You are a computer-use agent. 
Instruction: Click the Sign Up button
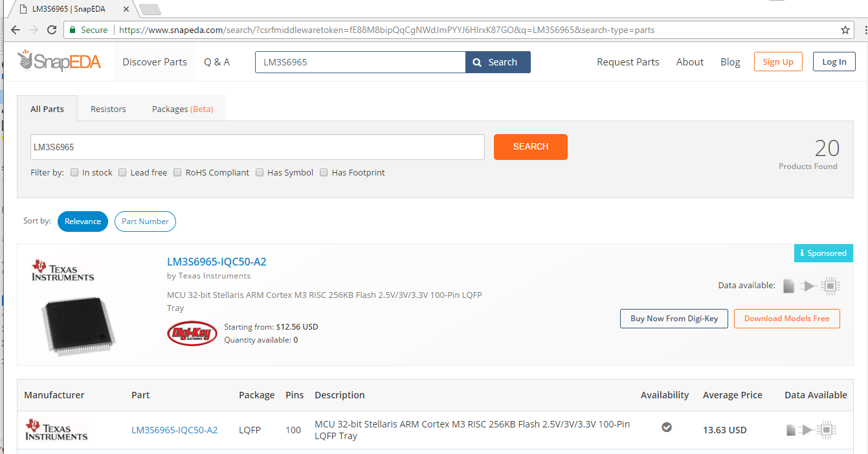pos(778,62)
